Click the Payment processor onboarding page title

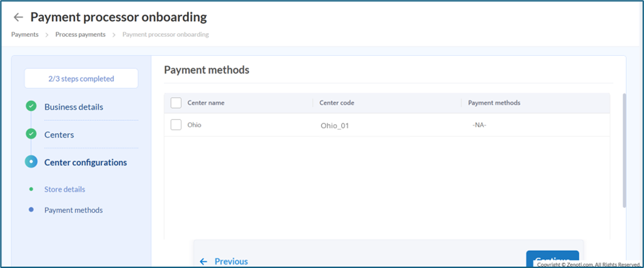(119, 17)
